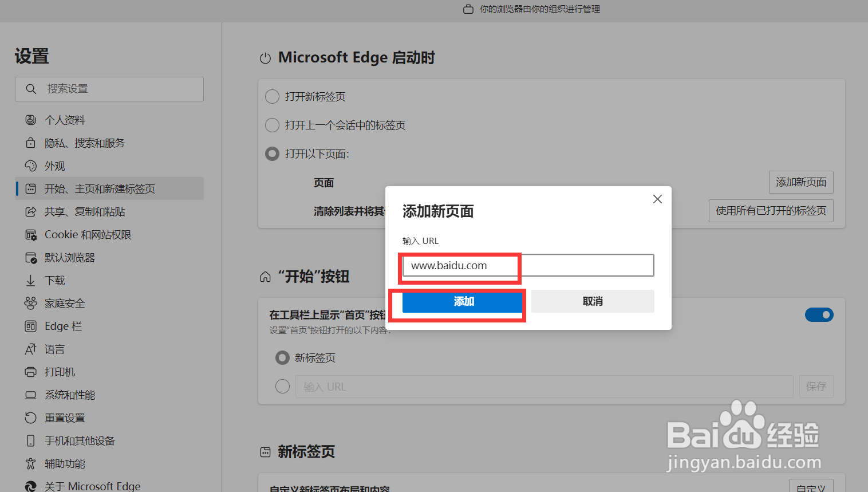Click the URL field containing www.baidu.com
Image resolution: width=868 pixels, height=492 pixels.
[528, 265]
